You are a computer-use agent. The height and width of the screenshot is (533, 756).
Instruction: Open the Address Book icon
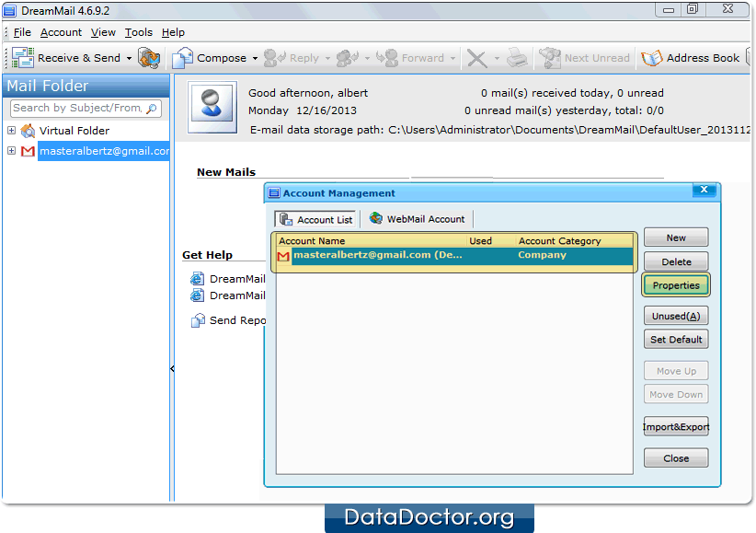click(x=652, y=58)
